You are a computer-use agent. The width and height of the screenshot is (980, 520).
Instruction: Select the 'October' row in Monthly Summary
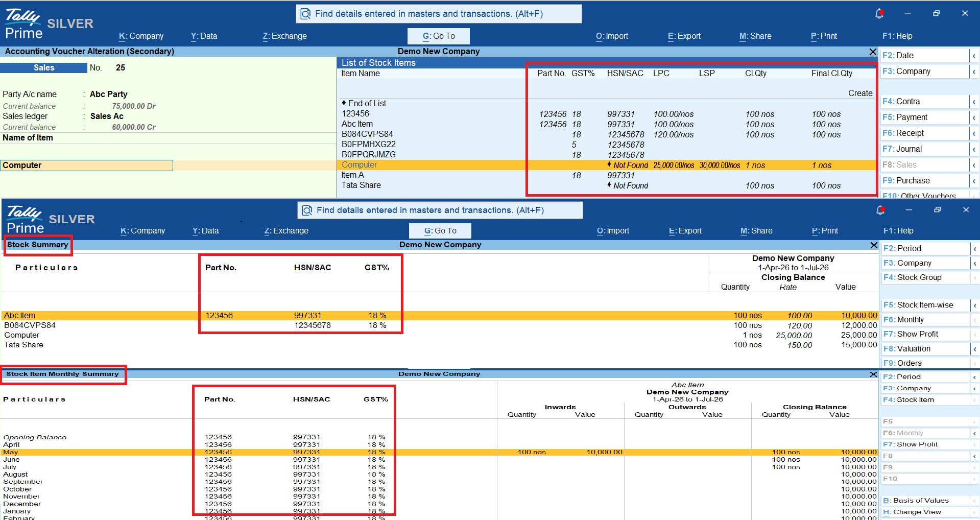pyautogui.click(x=440, y=489)
